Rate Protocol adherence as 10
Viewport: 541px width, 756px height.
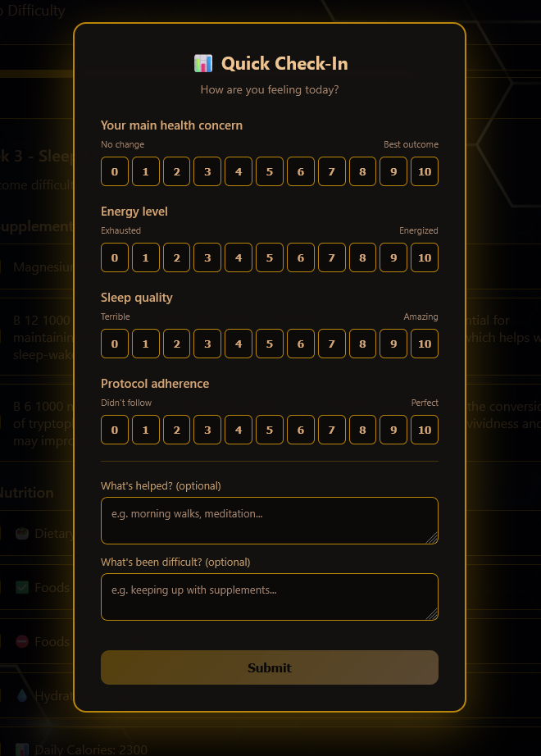424,430
